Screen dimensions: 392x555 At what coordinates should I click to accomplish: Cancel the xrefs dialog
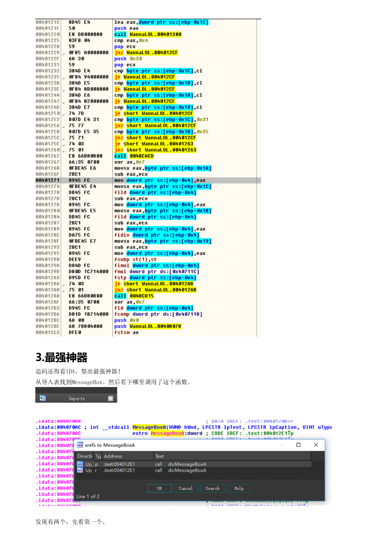(x=186, y=488)
